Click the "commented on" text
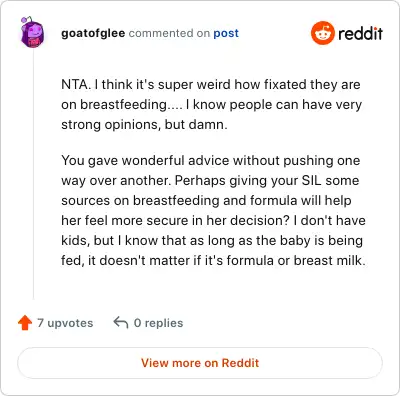This screenshot has height=396, width=400. 169,33
